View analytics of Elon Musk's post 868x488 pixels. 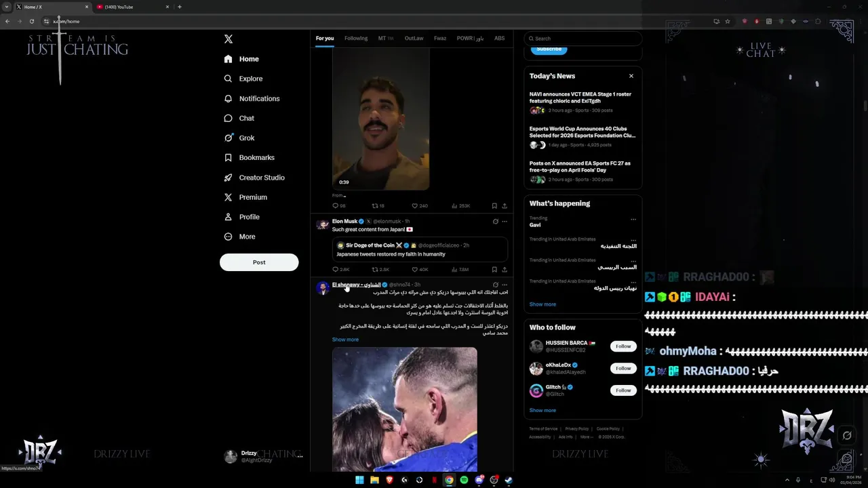tap(460, 270)
